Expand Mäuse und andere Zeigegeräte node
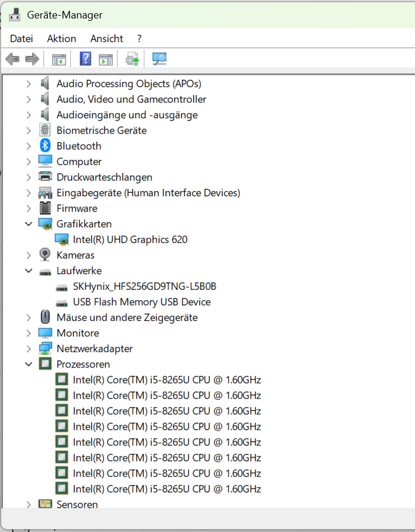The height and width of the screenshot is (532, 415). pos(29,318)
